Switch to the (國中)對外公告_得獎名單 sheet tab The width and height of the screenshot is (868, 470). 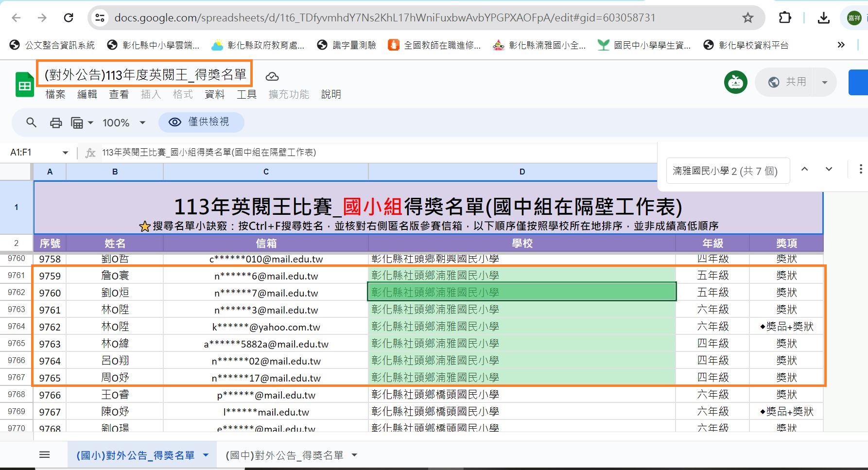pos(284,455)
